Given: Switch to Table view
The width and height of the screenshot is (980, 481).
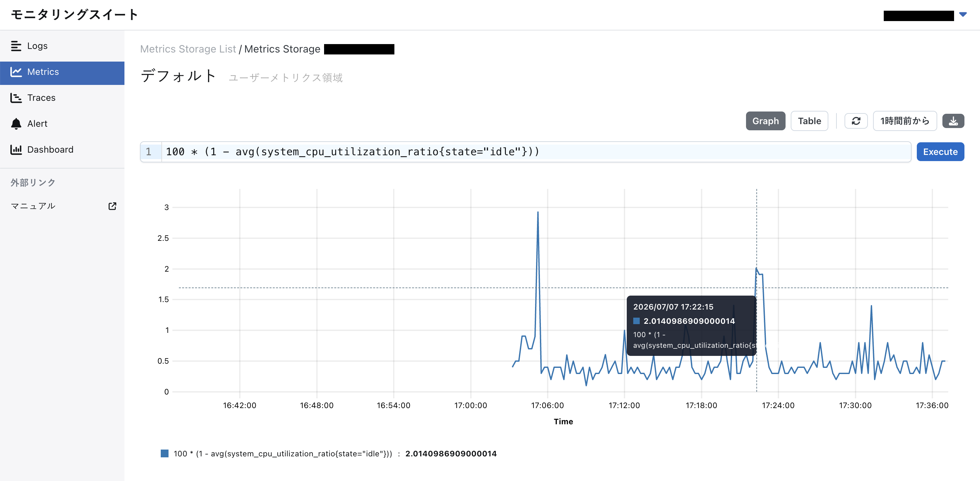Looking at the screenshot, I should tap(809, 121).
